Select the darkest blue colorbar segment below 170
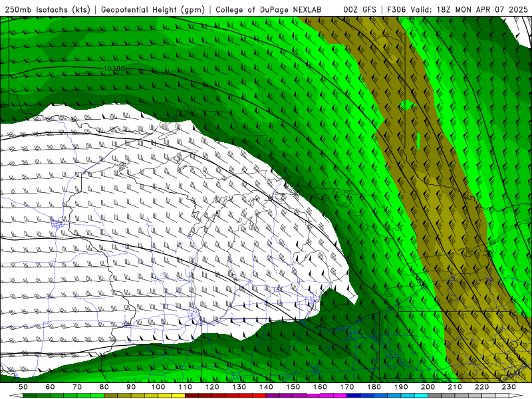Image resolution: width=532 pixels, height=399 pixels. click(x=354, y=396)
